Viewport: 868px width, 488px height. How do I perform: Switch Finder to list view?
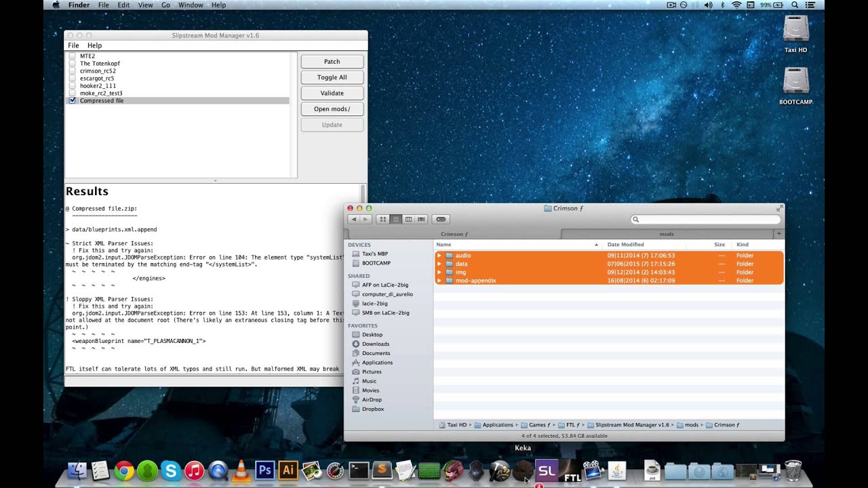click(396, 219)
